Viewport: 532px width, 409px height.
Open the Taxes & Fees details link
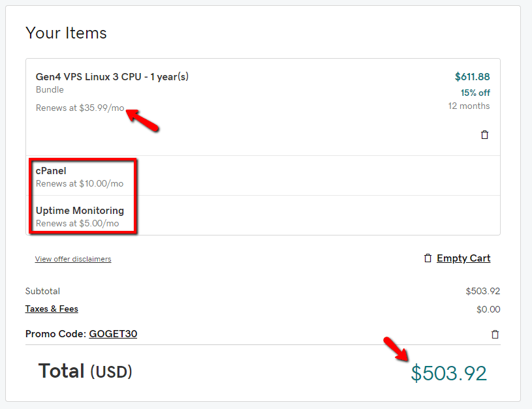[52, 309]
